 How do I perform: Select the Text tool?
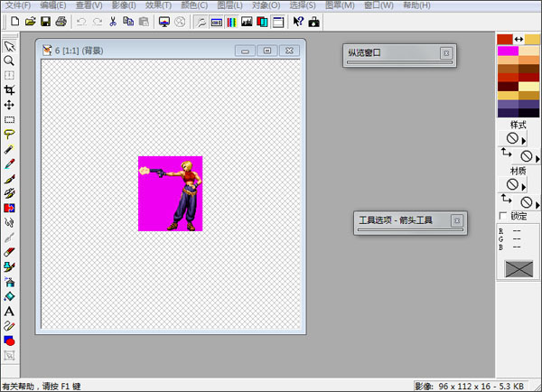tap(9, 312)
